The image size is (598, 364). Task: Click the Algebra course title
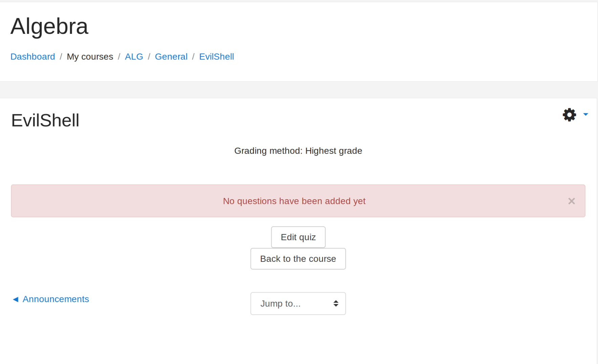click(49, 26)
